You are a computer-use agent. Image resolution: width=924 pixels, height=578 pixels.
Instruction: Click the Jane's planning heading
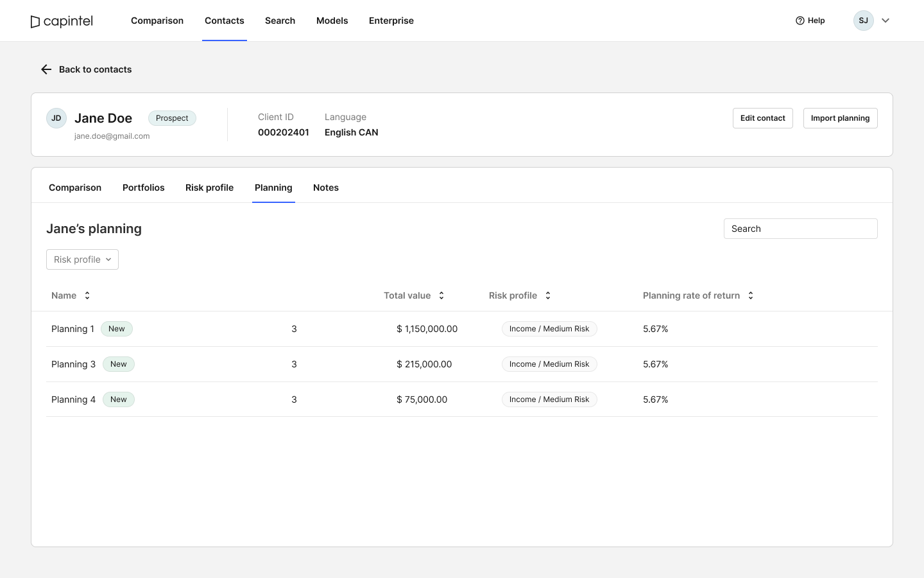click(94, 229)
